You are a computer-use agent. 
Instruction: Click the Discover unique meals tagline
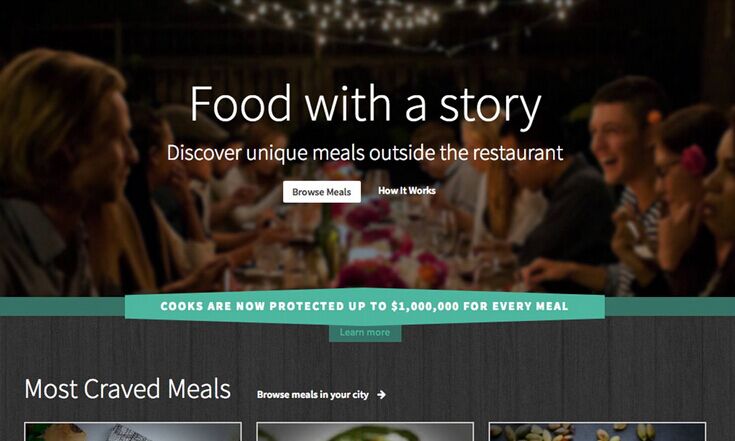tap(365, 153)
